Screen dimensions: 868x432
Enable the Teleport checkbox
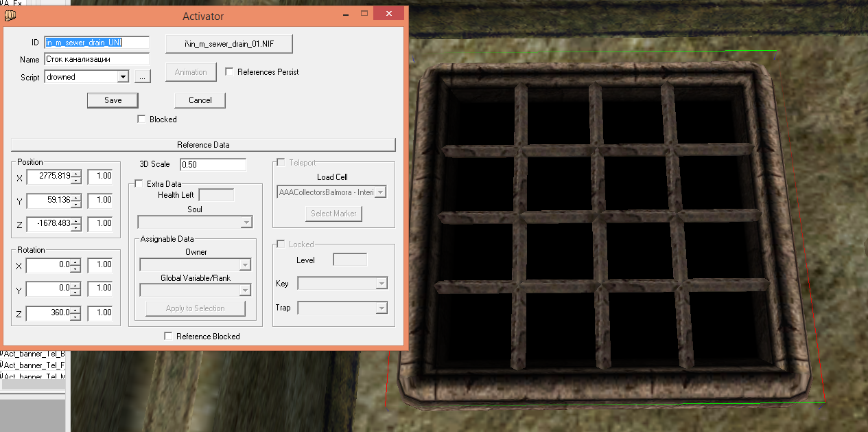[280, 163]
